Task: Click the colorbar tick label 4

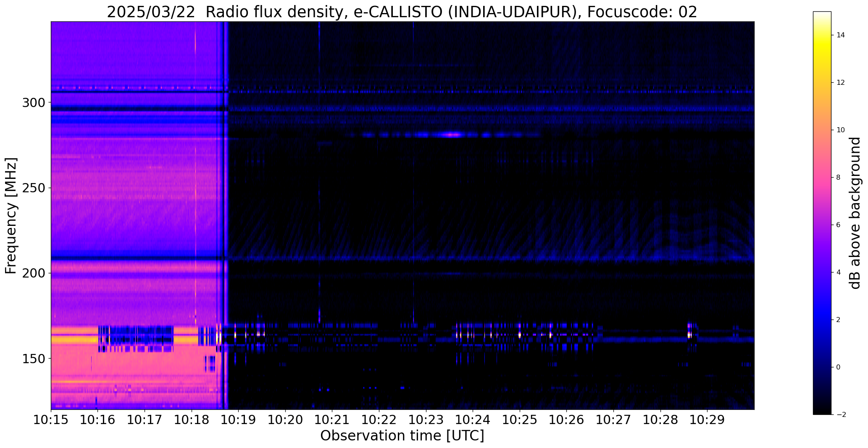Action: [x=838, y=272]
